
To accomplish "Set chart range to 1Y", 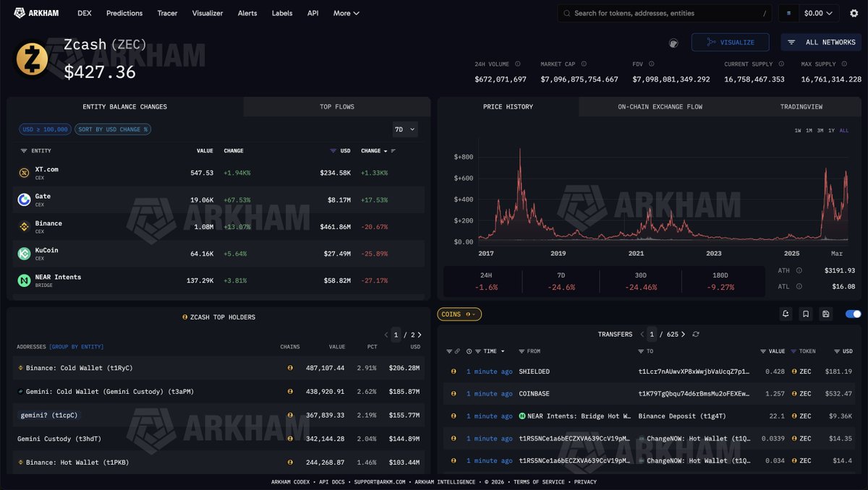I will [831, 131].
